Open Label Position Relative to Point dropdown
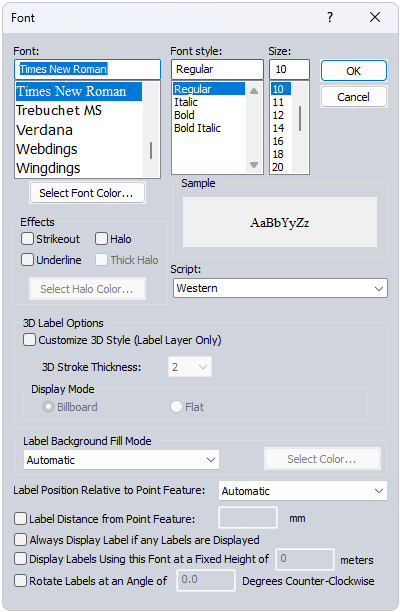The height and width of the screenshot is (612, 400). [303, 491]
